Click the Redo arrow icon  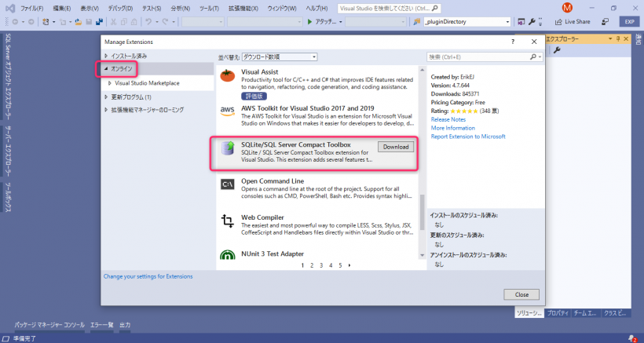[165, 22]
